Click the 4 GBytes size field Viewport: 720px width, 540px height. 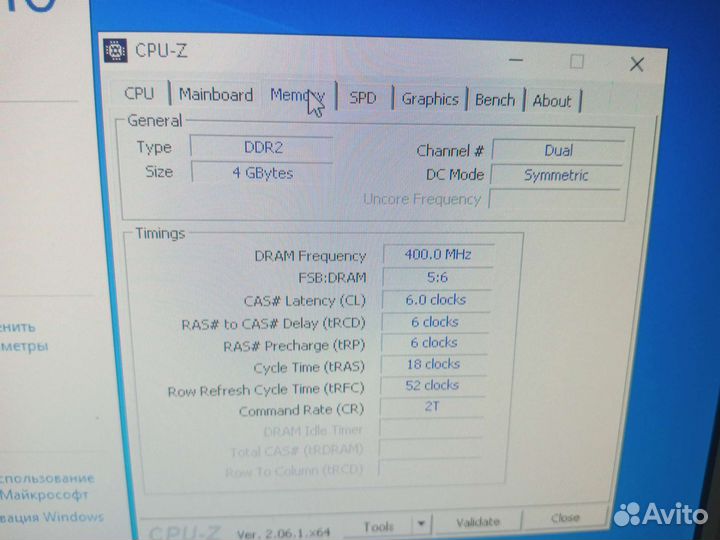[x=262, y=172]
